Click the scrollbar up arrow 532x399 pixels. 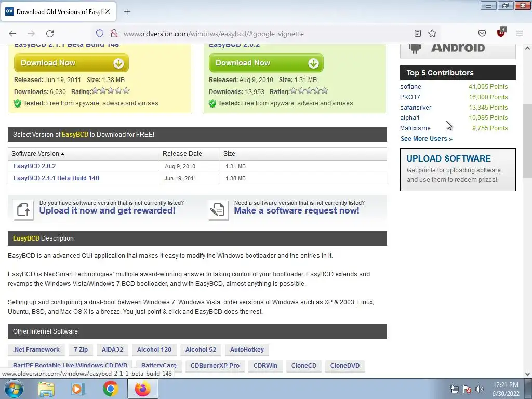[527, 48]
